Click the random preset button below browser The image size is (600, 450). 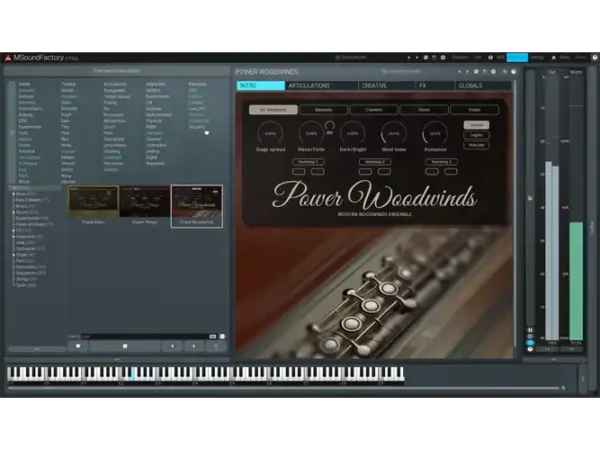pyautogui.click(x=125, y=346)
